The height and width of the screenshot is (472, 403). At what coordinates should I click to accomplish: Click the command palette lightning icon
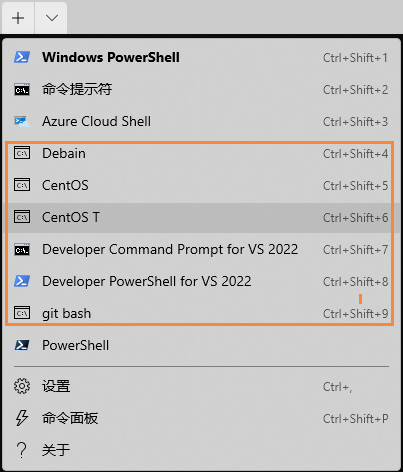click(22, 418)
